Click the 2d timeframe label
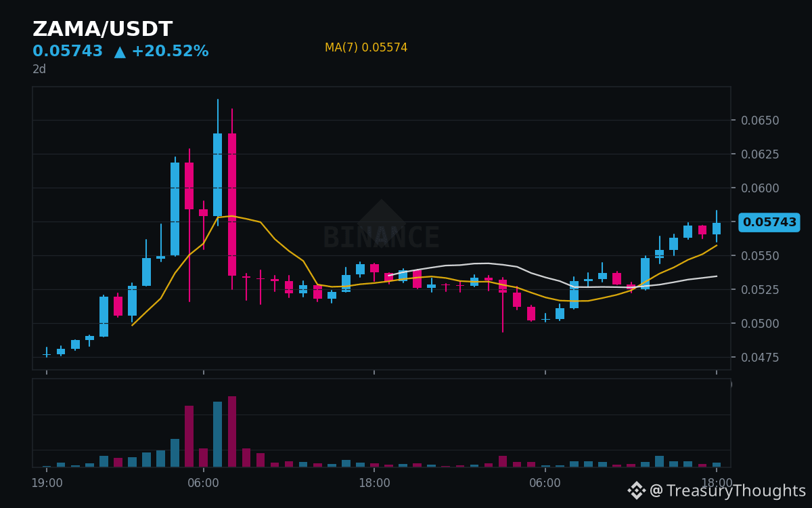 (x=39, y=69)
